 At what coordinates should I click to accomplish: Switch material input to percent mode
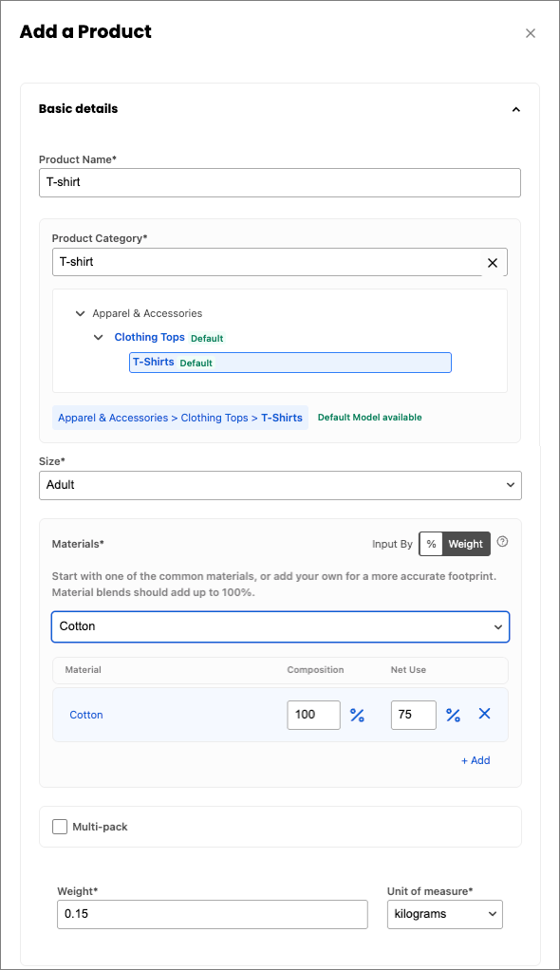click(431, 545)
